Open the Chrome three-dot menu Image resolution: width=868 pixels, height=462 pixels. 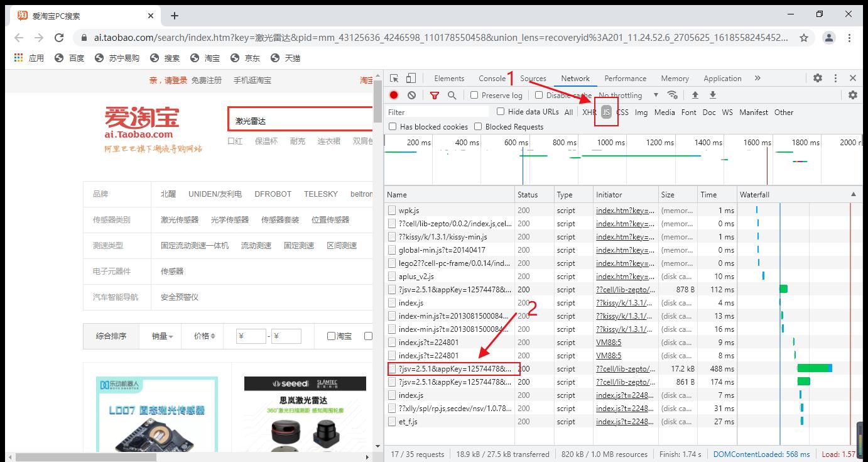(850, 38)
